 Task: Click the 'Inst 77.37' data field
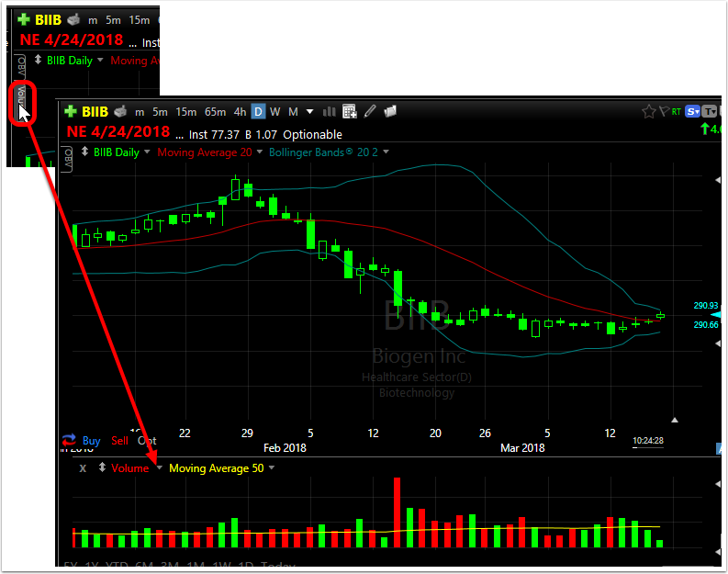tap(214, 135)
